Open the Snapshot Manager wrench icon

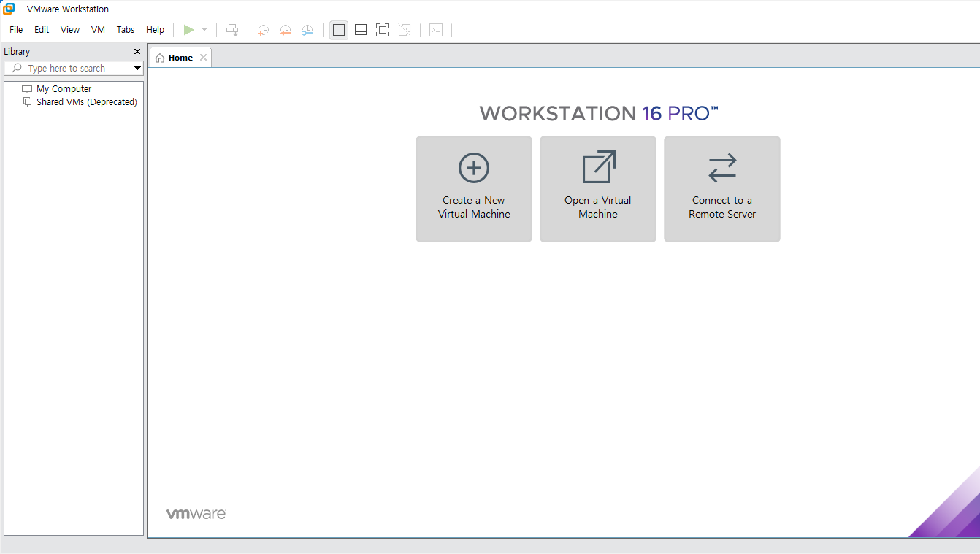(307, 30)
